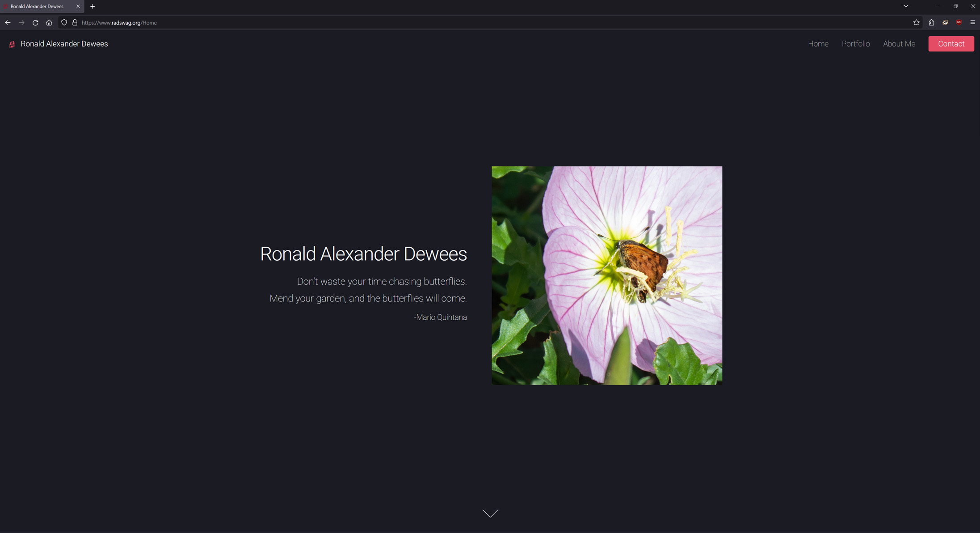Viewport: 980px width, 533px height.
Task: Reload the current page
Action: click(35, 23)
